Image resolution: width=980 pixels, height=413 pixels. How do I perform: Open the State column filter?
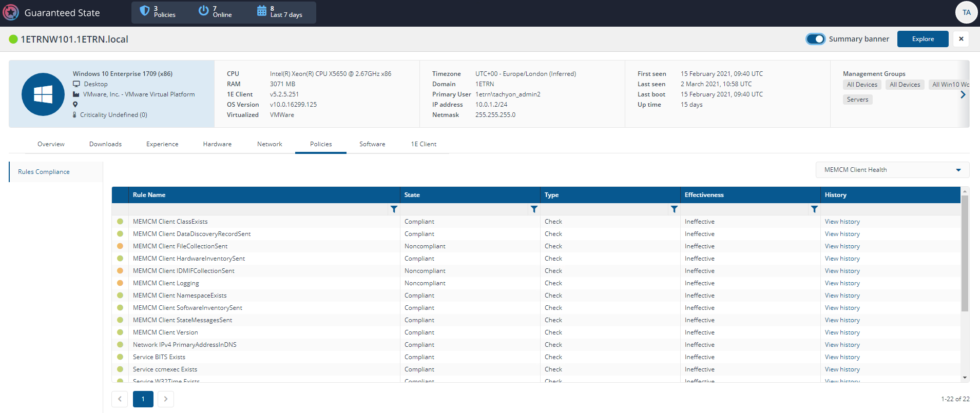pyautogui.click(x=534, y=209)
